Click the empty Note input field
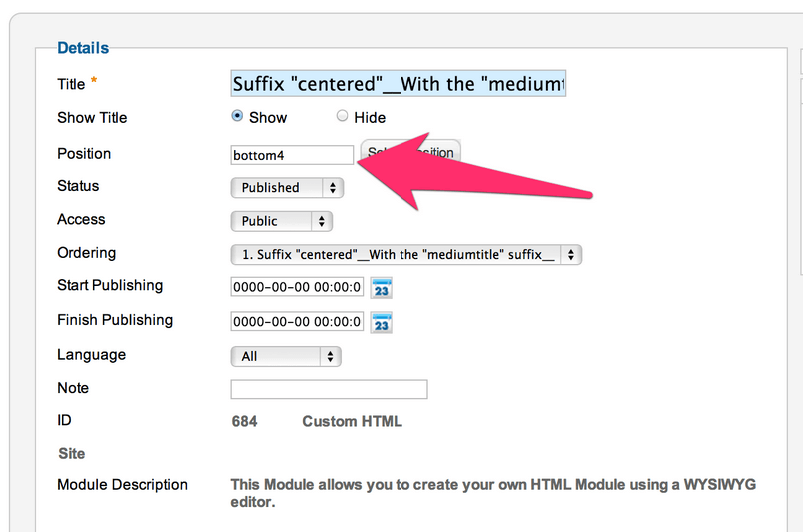803x532 pixels. coord(329,389)
